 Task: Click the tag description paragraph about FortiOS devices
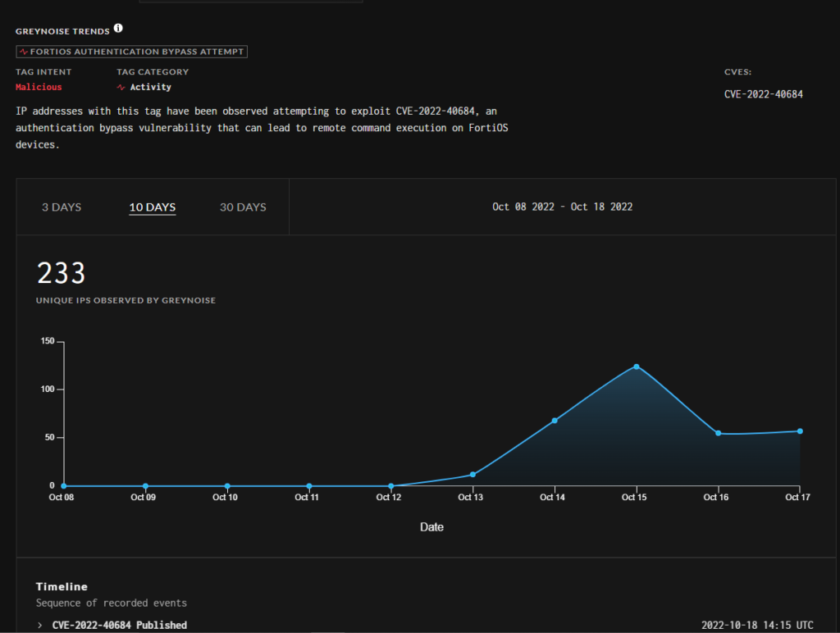pyautogui.click(x=262, y=127)
